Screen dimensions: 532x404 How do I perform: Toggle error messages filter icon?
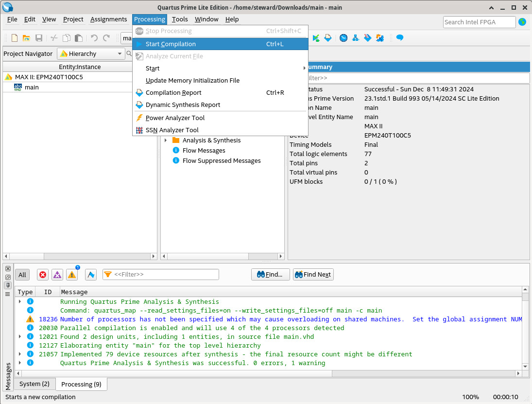[x=43, y=275]
